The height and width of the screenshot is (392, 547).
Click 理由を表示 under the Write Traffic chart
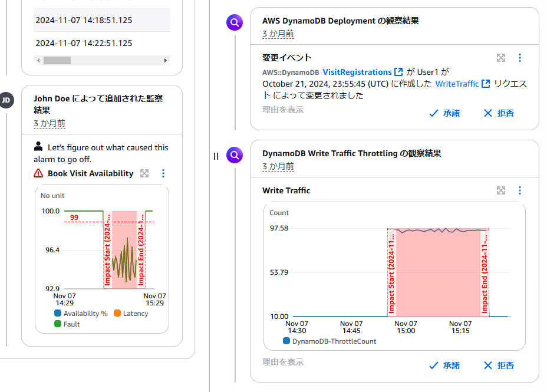point(283,363)
